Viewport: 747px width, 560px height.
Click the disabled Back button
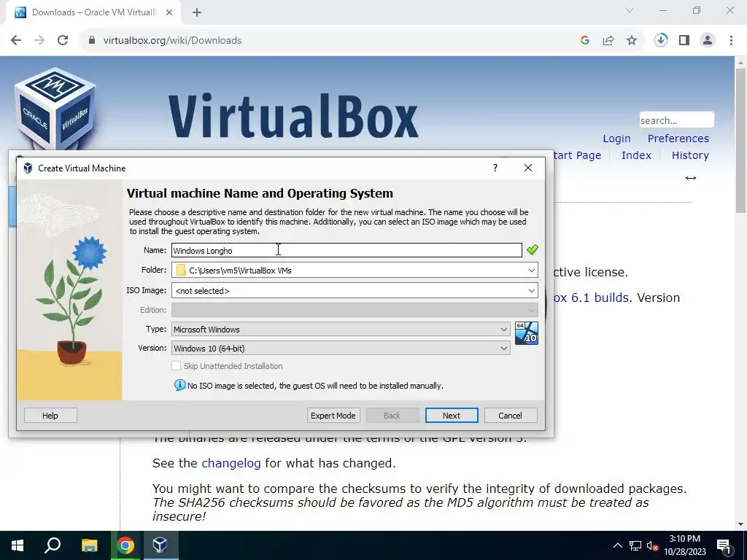(392, 415)
